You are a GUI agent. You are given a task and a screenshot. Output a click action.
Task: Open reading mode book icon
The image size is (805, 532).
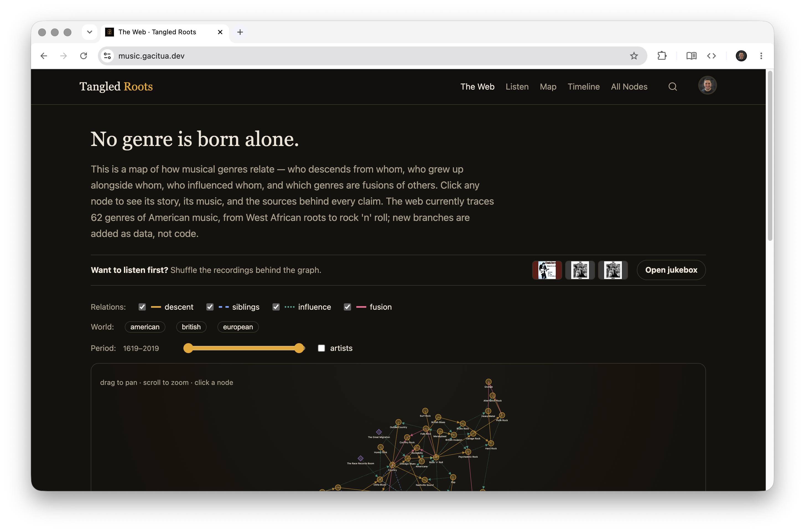691,56
